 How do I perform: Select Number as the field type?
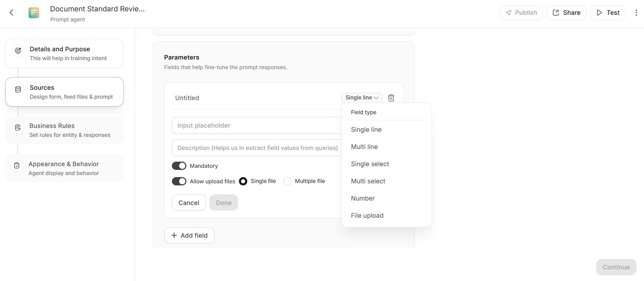tap(362, 198)
